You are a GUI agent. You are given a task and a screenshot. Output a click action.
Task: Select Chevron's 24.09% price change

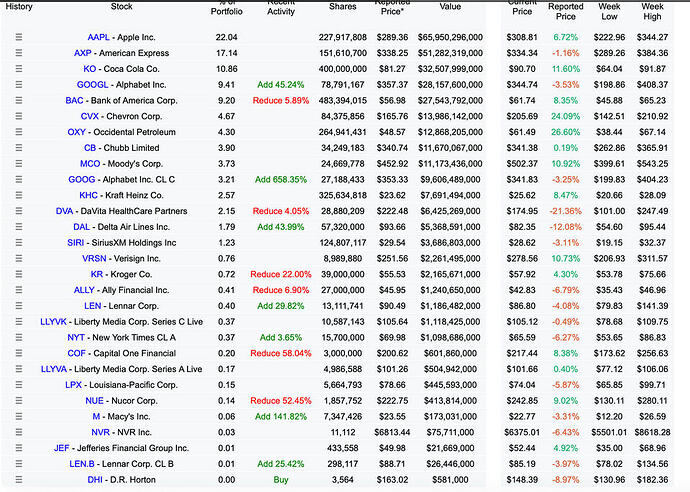(x=565, y=116)
